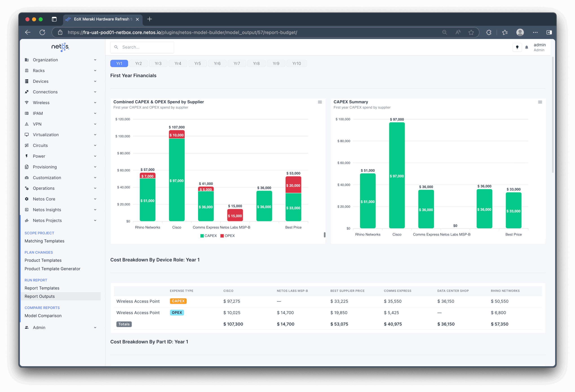This screenshot has height=392, width=575.
Task: Focus the Search input field
Action: coord(142,47)
